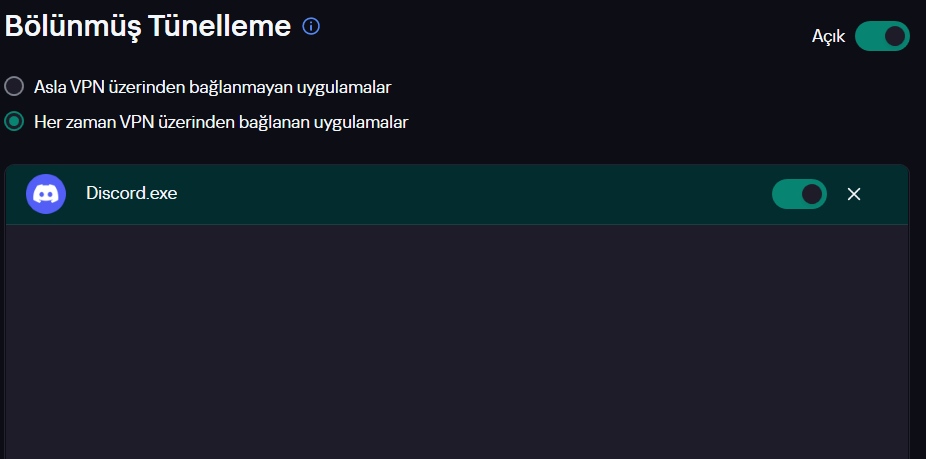Click the Discord logo icon
Screen dimensions: 926x459
pyautogui.click(x=46, y=194)
